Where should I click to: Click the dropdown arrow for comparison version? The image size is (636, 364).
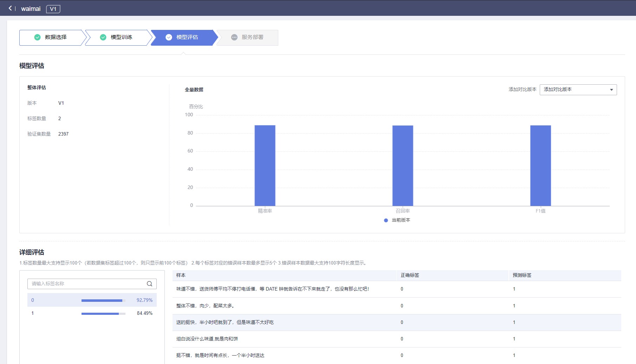click(x=611, y=90)
